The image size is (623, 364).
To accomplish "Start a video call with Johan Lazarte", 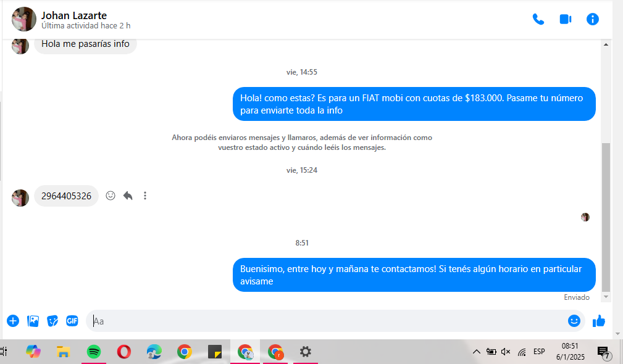I will tap(566, 19).
